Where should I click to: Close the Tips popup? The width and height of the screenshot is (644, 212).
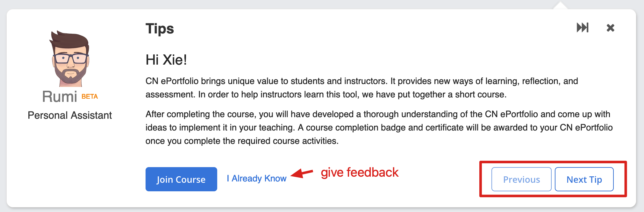point(610,28)
